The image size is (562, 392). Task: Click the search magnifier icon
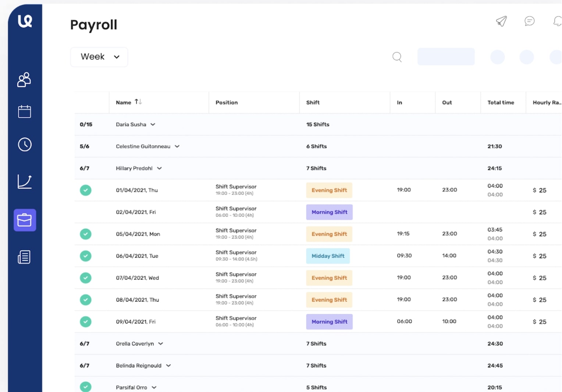point(397,57)
